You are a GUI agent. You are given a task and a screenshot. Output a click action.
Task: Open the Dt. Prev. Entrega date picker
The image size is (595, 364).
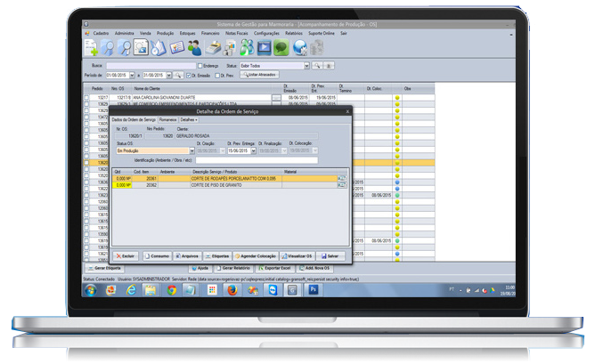pyautogui.click(x=254, y=151)
